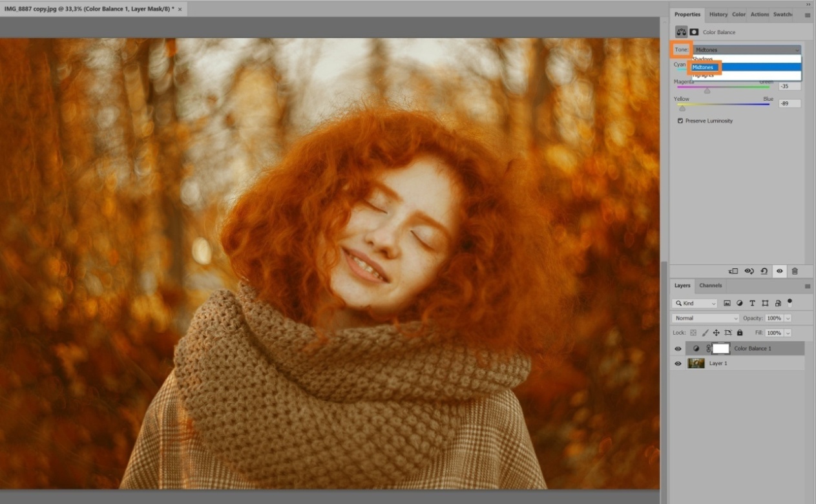Expand the Fill slider arrow
This screenshot has width=816, height=504.
[788, 333]
